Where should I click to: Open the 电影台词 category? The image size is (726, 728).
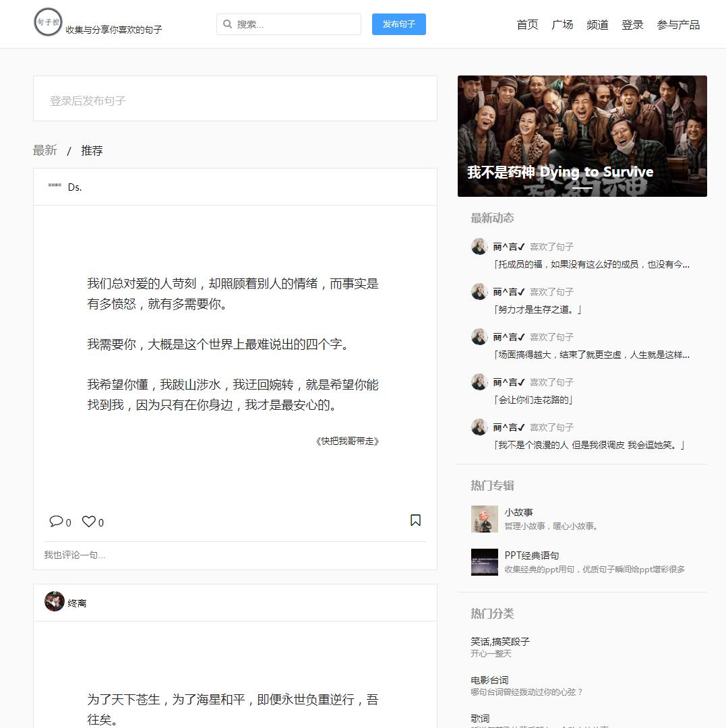pos(489,680)
